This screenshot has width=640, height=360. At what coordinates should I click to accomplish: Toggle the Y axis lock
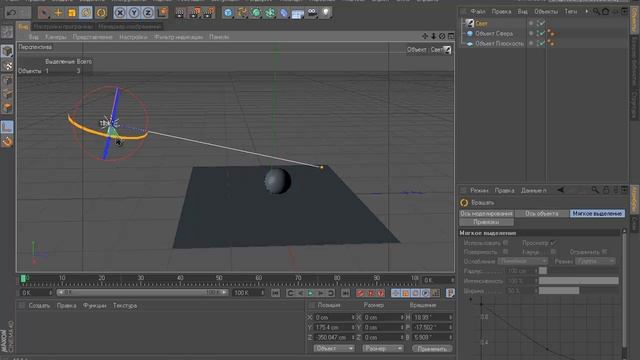pyautogui.click(x=134, y=13)
